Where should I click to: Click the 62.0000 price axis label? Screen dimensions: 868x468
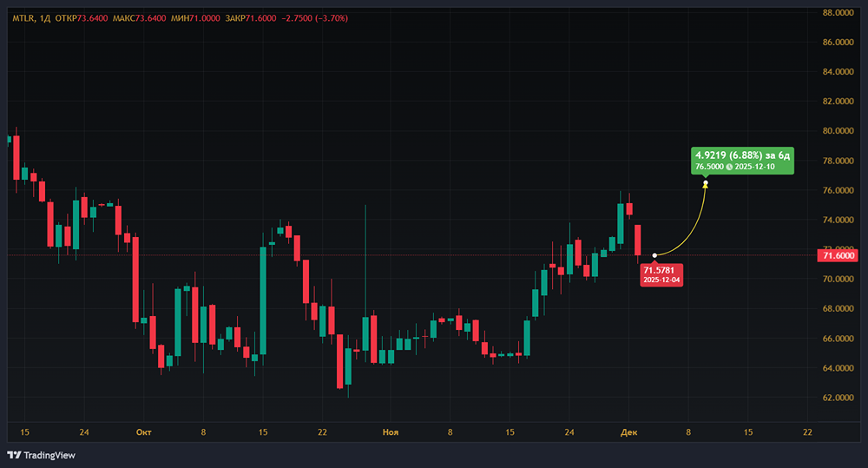tap(838, 398)
